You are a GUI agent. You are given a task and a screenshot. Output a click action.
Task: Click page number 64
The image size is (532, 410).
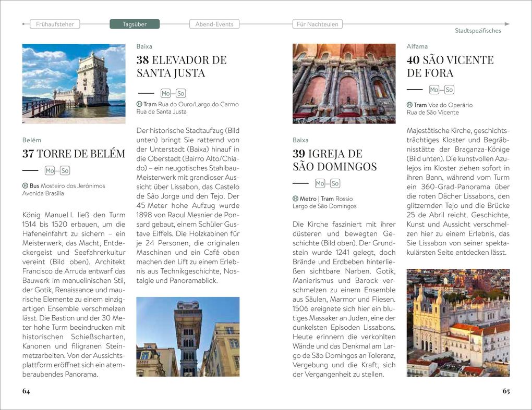[x=26, y=391]
